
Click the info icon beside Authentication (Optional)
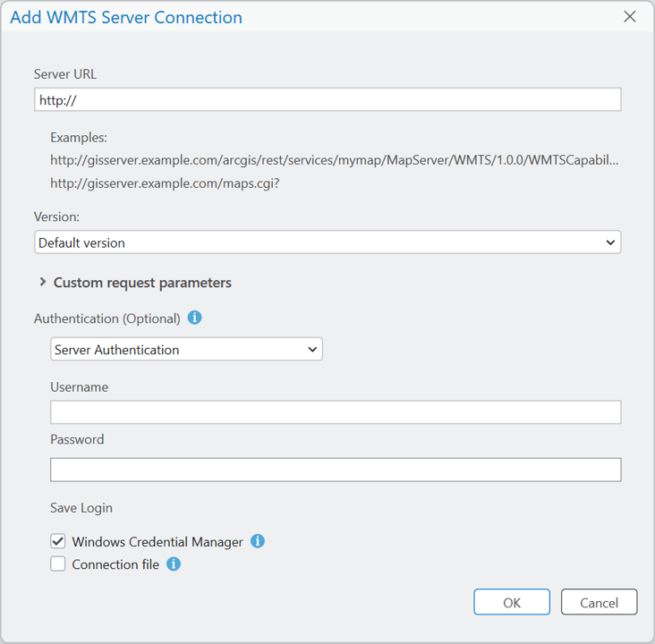195,318
